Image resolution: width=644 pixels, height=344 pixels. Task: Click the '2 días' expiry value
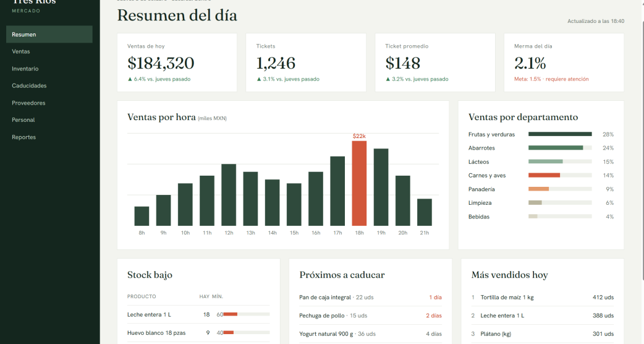434,316
